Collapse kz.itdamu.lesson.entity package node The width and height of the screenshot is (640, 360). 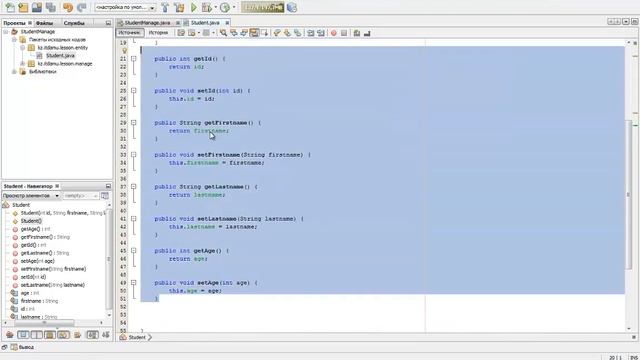[22, 48]
